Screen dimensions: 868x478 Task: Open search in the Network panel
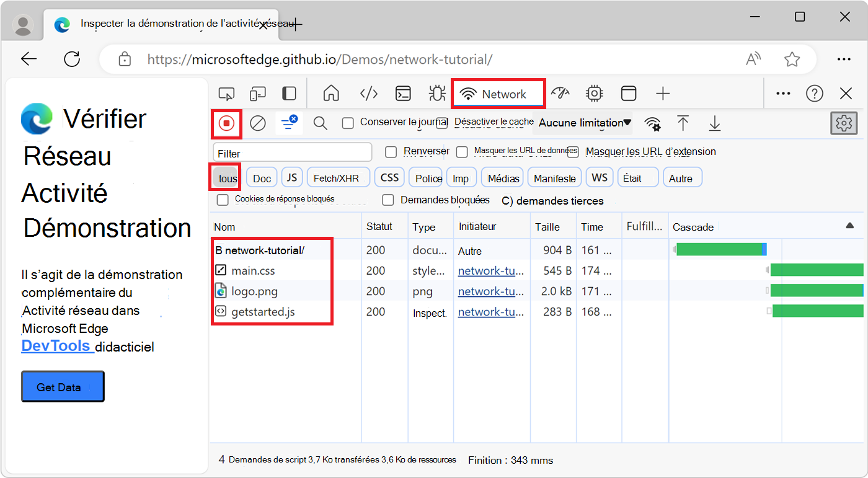click(x=320, y=123)
